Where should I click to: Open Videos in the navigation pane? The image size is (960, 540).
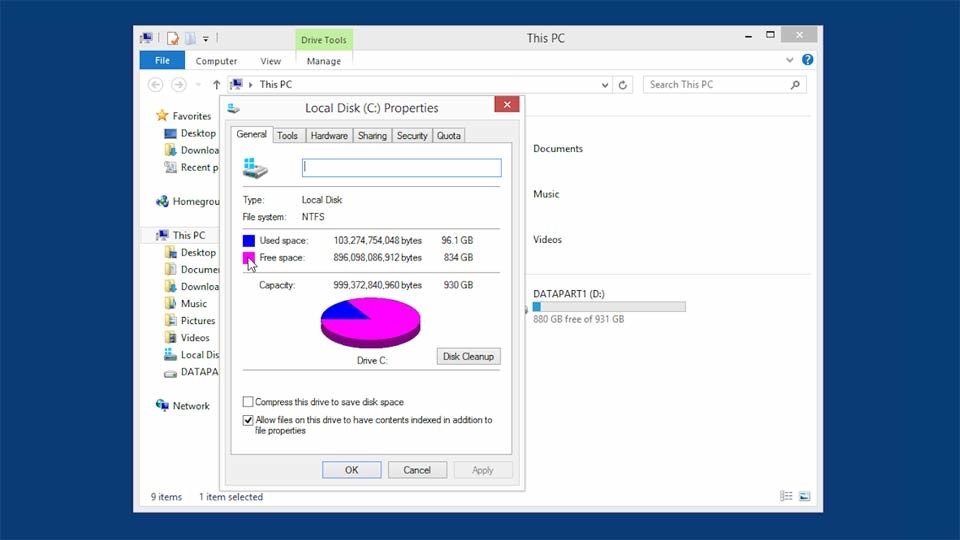click(187, 338)
